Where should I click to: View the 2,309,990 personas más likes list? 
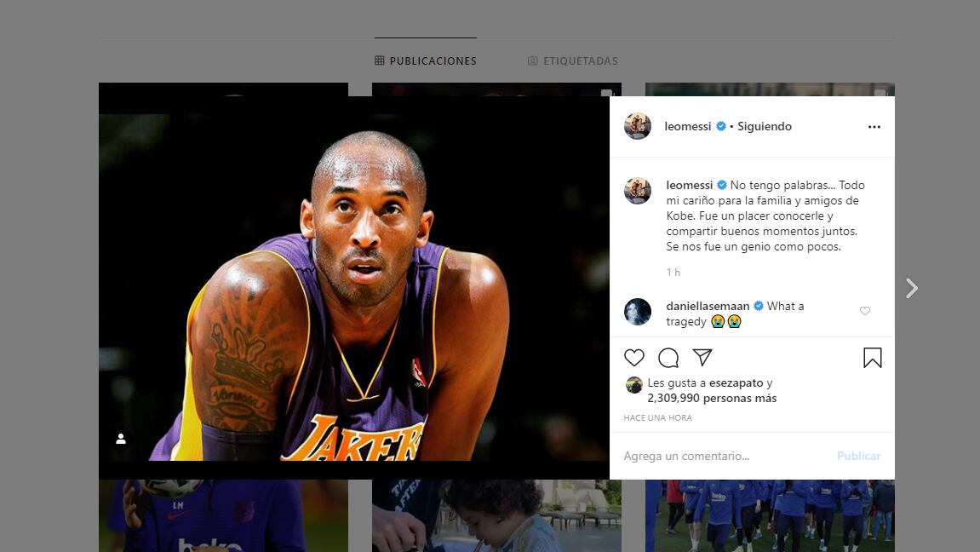[712, 399]
